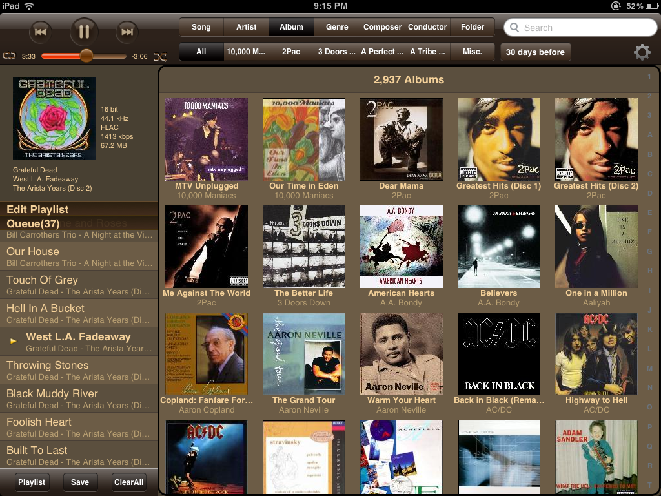This screenshot has width=661, height=496.
Task: Toggle repeat mode icon
Action: [9, 56]
